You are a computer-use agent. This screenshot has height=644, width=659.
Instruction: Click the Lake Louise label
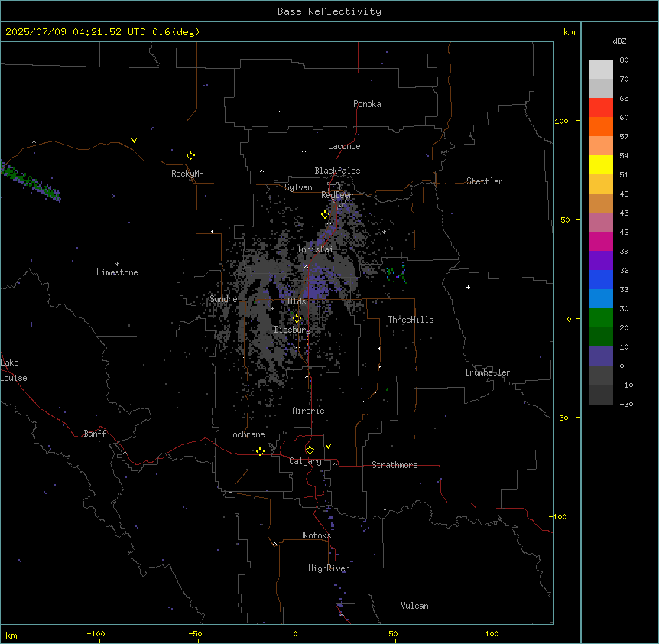click(x=14, y=370)
